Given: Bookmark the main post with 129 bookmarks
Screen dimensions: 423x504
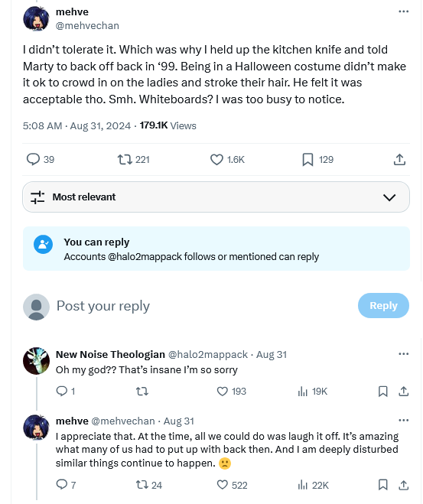Looking at the screenshot, I should (317, 159).
